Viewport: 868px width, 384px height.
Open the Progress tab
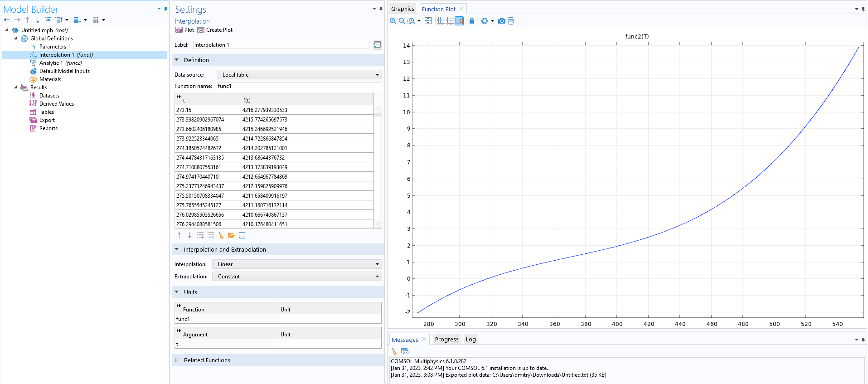click(x=446, y=340)
